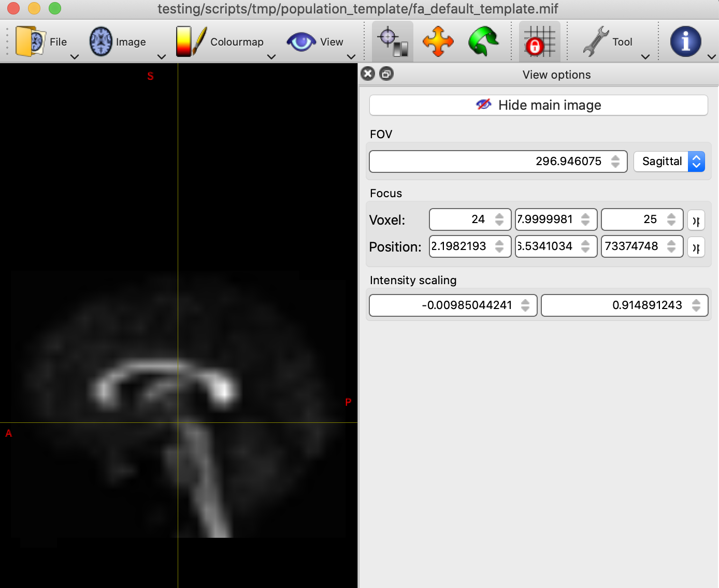Click the Colourmap toolbar label
Image resolution: width=719 pixels, height=588 pixels.
(x=237, y=42)
